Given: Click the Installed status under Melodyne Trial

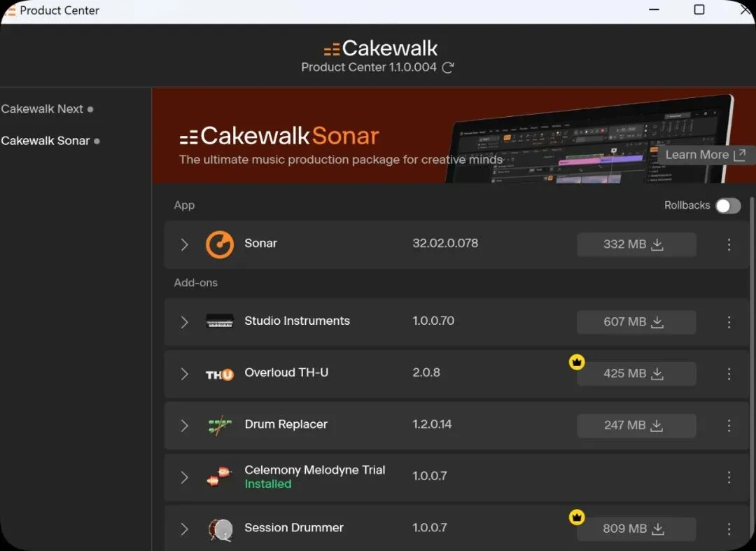Looking at the screenshot, I should point(267,484).
